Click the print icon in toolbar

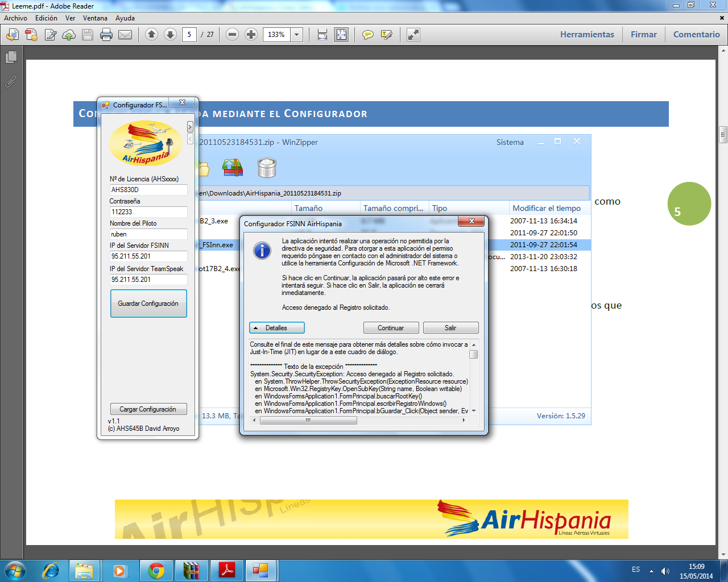click(106, 35)
